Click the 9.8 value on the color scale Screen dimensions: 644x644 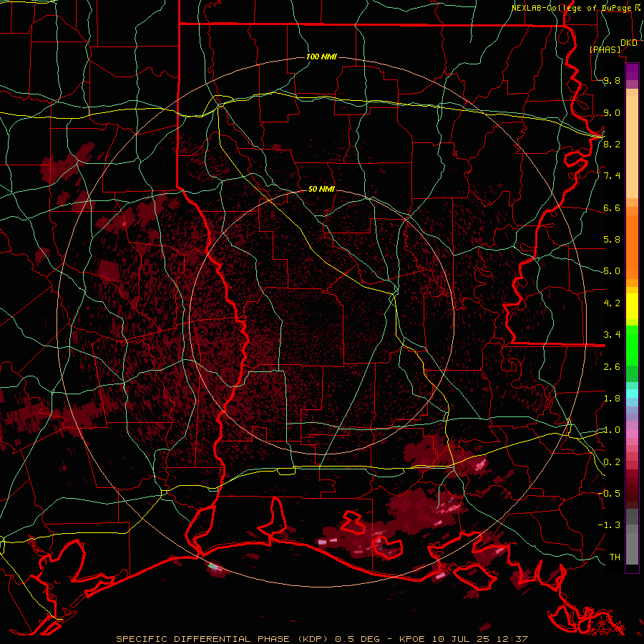[x=612, y=80]
